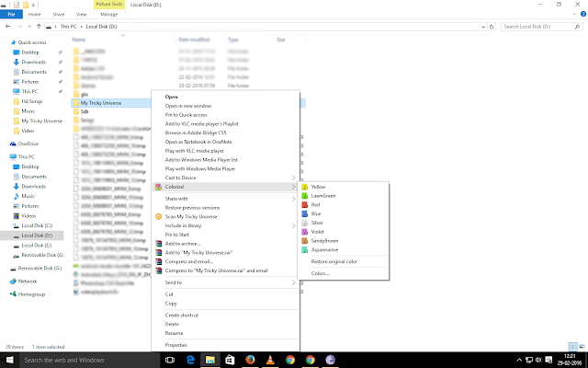
Task: Launch Firefox from the taskbar
Action: point(250,360)
